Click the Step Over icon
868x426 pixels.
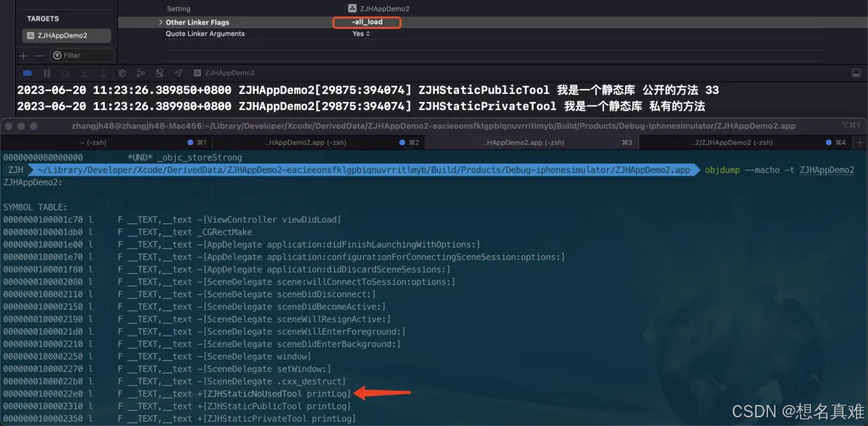pyautogui.click(x=65, y=72)
